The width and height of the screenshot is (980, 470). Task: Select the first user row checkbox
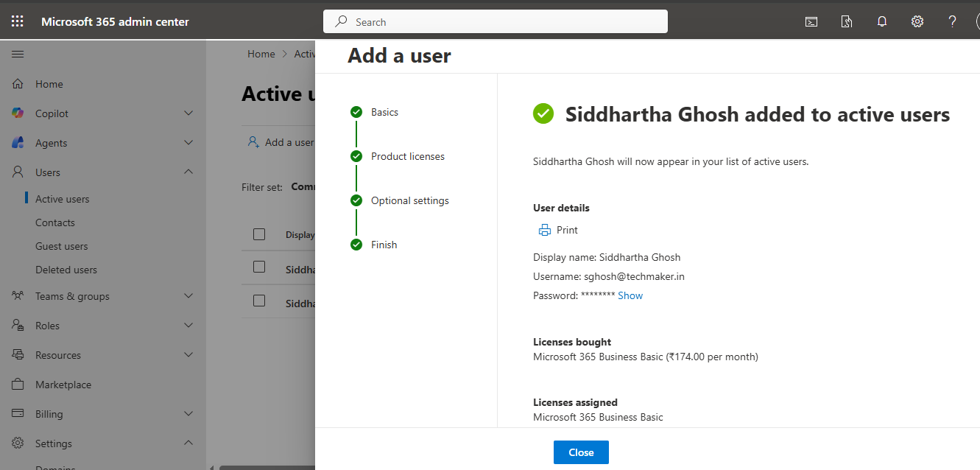259,267
